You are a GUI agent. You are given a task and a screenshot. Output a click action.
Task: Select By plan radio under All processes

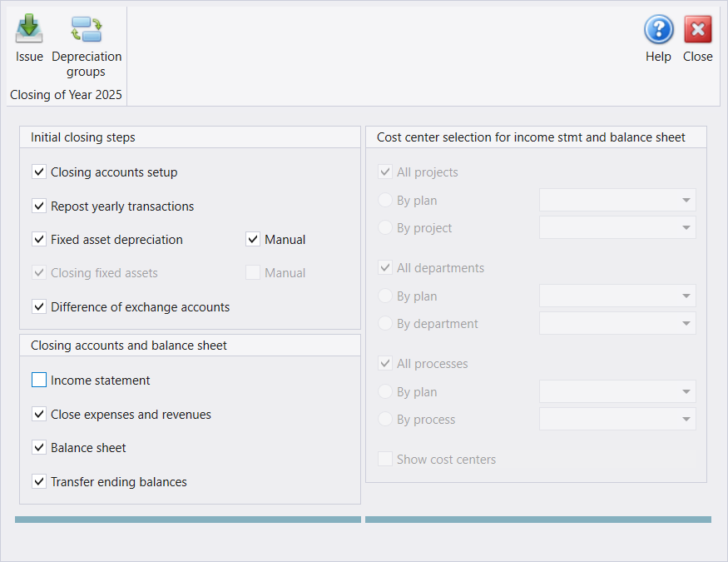click(x=385, y=391)
